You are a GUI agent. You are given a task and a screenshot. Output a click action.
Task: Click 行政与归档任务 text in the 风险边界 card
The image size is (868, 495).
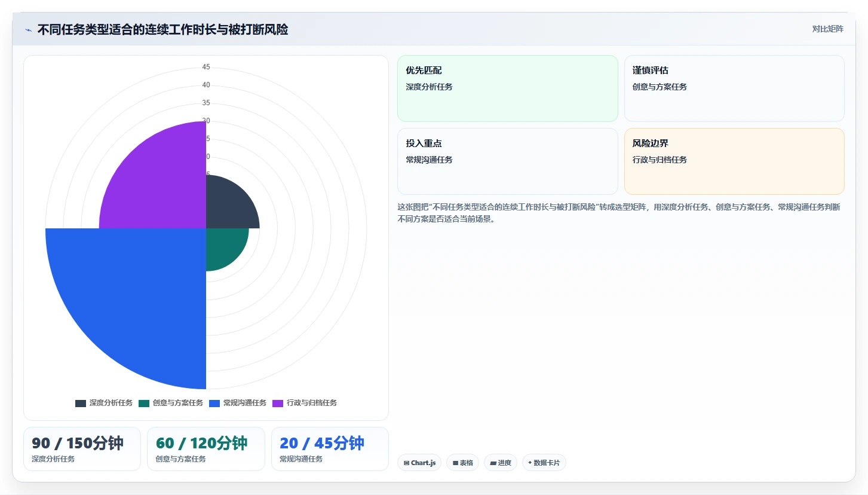tap(660, 160)
